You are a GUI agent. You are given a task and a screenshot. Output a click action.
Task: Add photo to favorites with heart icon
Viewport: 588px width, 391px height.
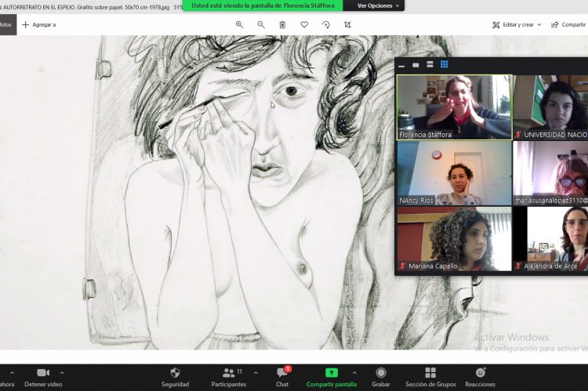point(304,25)
